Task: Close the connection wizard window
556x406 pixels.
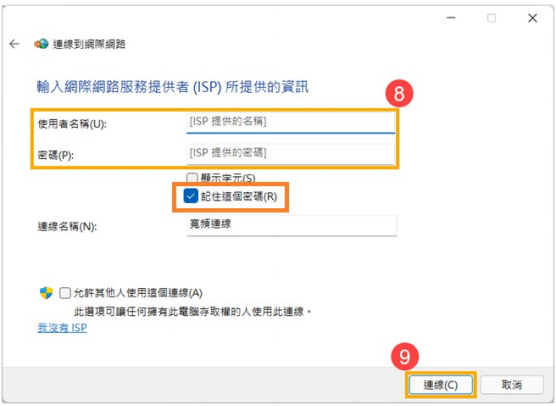Action: pos(533,18)
